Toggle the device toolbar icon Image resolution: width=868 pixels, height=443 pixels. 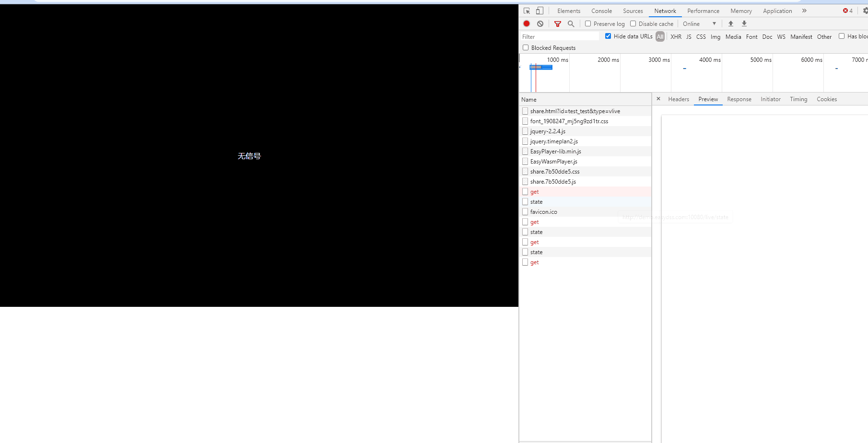coord(540,11)
